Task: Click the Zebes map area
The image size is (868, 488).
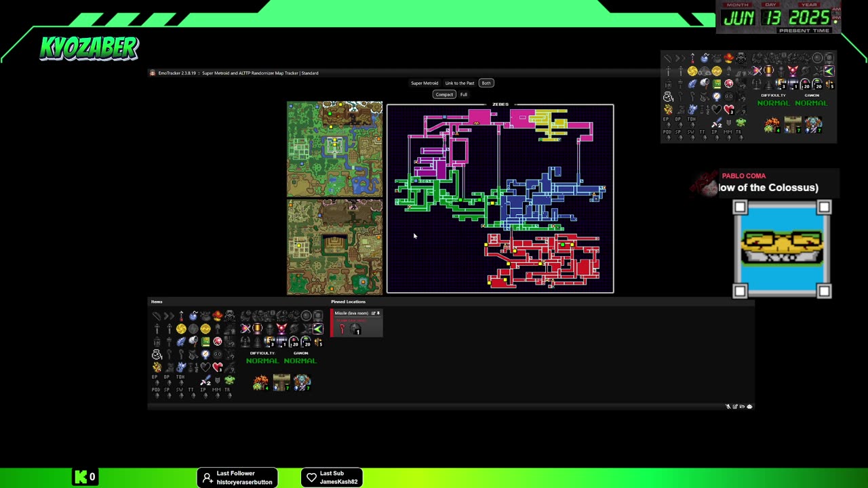Action: tap(500, 199)
